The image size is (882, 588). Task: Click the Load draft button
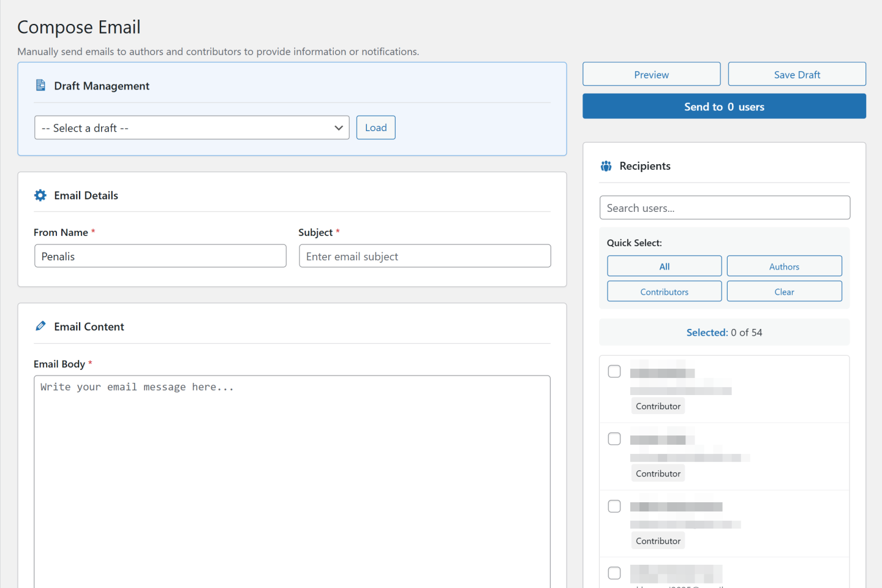[376, 127]
